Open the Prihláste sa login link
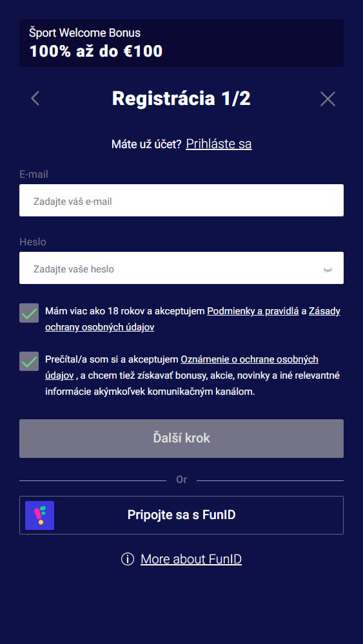Image resolution: width=363 pixels, height=644 pixels. (219, 144)
